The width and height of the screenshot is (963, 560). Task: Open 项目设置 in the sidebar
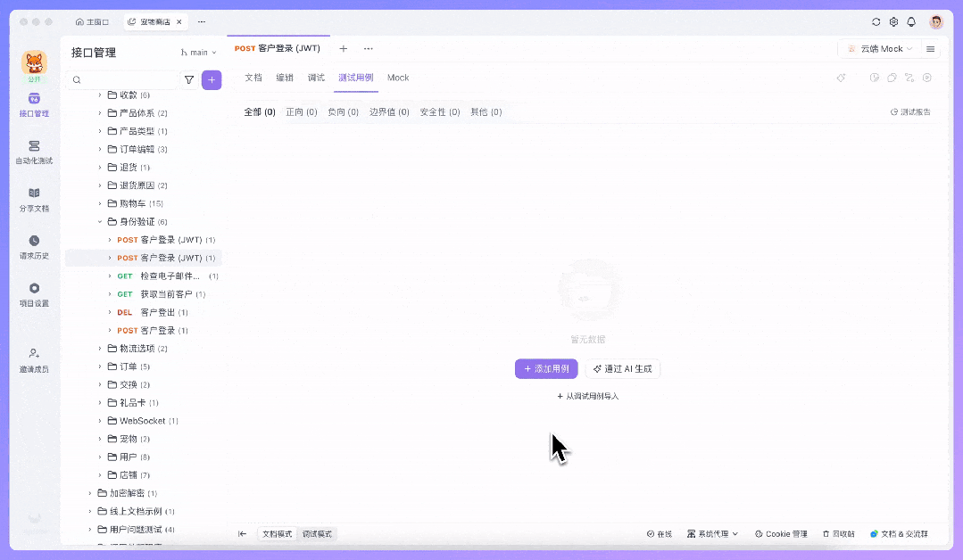34,294
